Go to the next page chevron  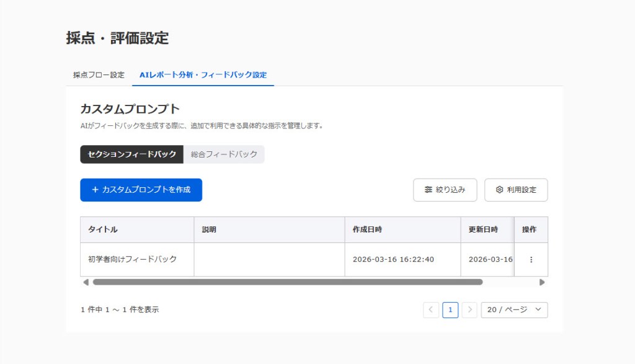(x=469, y=310)
